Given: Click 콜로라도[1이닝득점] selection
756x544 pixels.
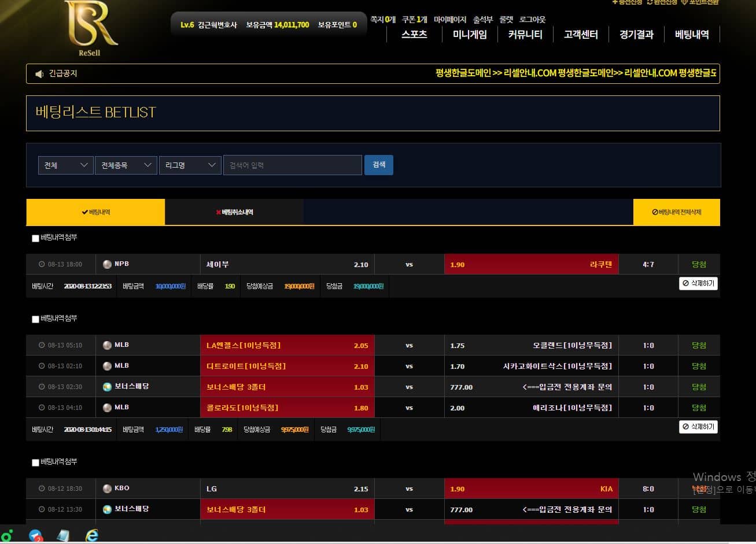Looking at the screenshot, I should (287, 408).
